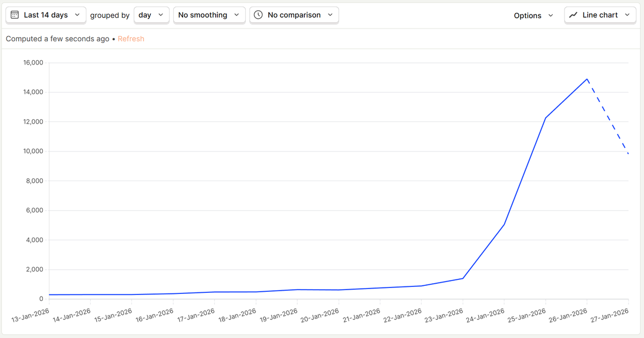This screenshot has width=644, height=338.
Task: Click the 2,000 y-axis label
Action: pyautogui.click(x=34, y=270)
